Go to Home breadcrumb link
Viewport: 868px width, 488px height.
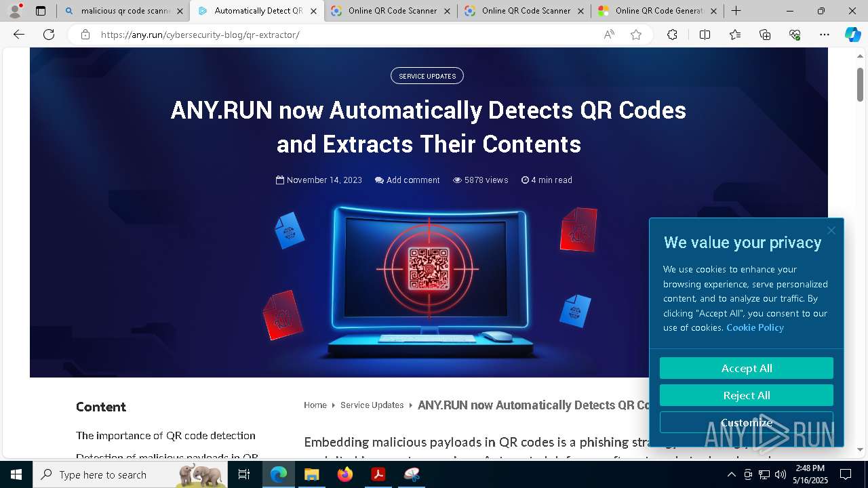[315, 405]
